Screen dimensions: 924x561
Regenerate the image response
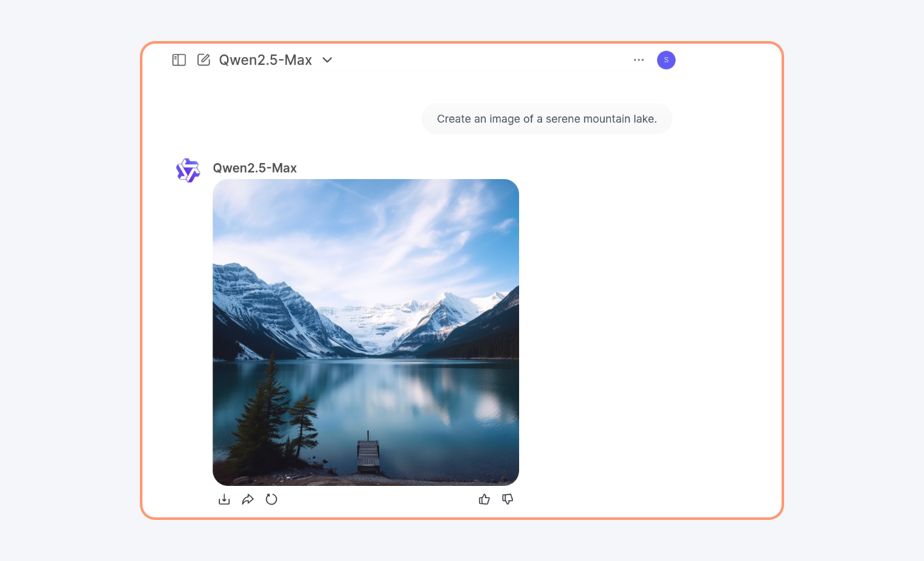point(271,499)
